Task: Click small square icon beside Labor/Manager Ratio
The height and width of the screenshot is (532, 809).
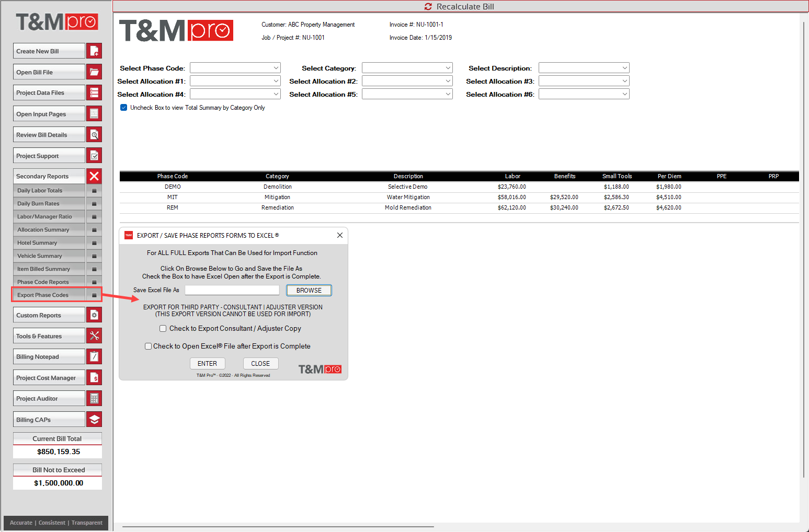Action: (94, 217)
